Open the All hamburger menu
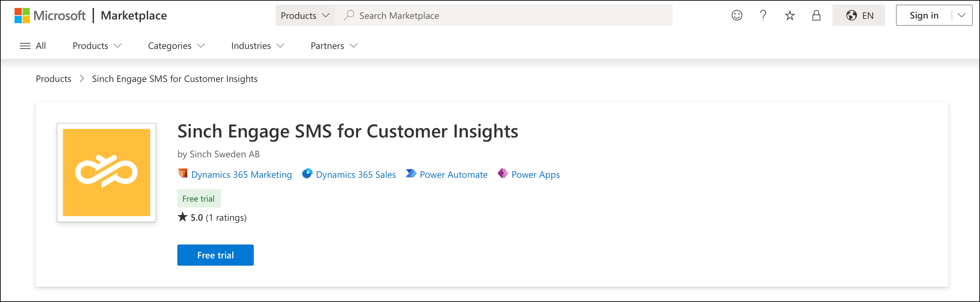 point(33,46)
